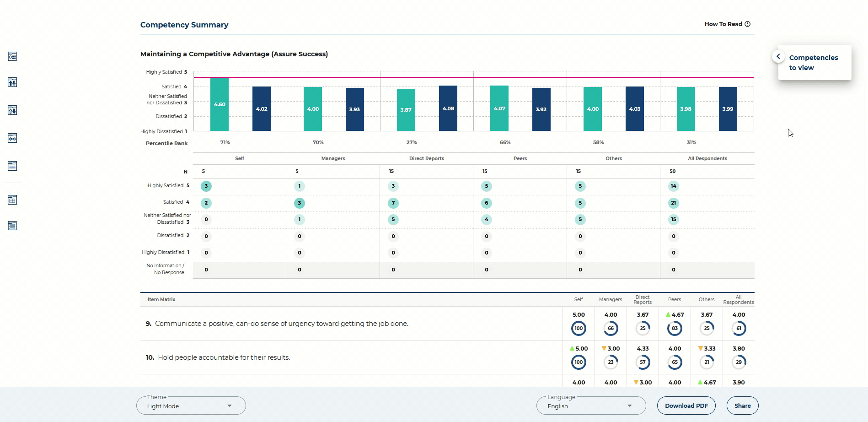Click the Managers header in the Item Matrix
This screenshot has height=422, width=868.
coord(611,299)
